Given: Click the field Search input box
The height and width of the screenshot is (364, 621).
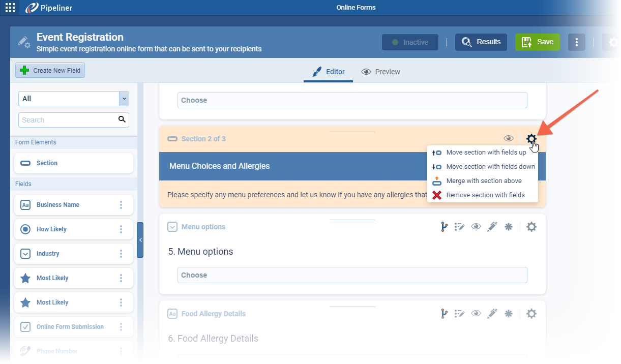Looking at the screenshot, I should click(69, 120).
